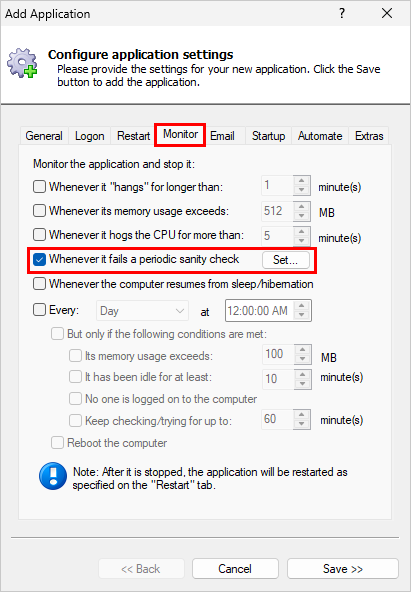
Task: Increase the hang minutes spinner up arrow
Action: point(302,181)
